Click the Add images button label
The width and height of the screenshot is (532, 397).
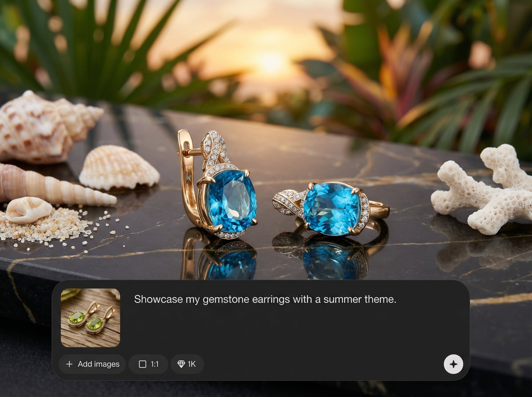(x=99, y=364)
